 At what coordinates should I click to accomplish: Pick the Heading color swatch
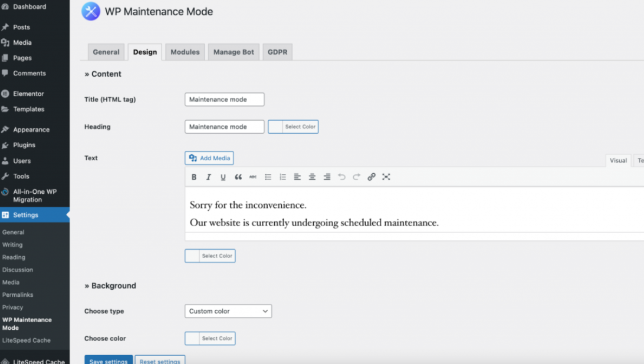click(x=293, y=127)
